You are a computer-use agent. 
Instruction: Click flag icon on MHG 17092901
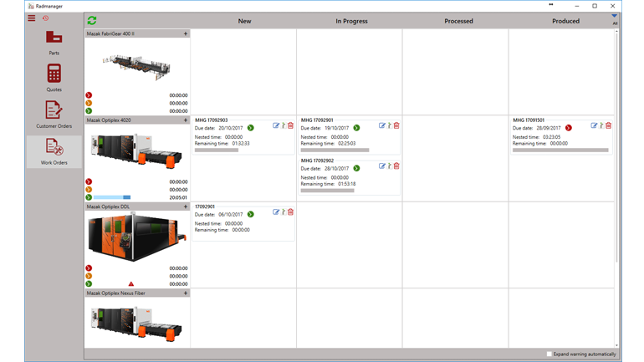(x=390, y=125)
